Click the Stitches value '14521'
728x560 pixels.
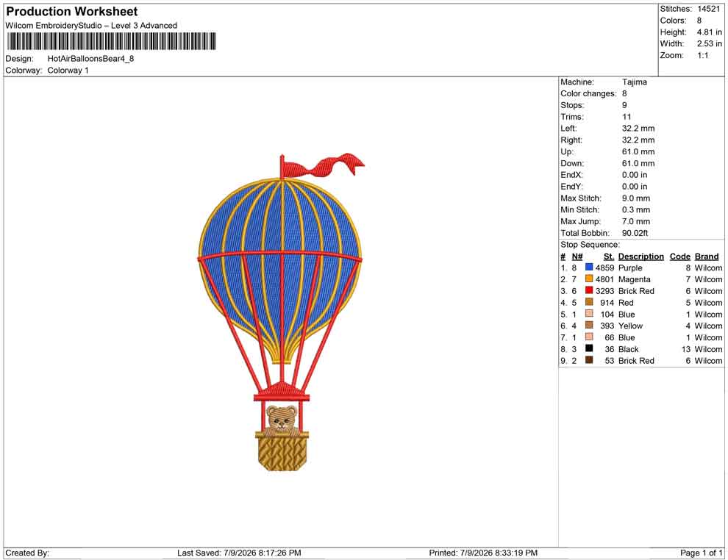point(708,9)
